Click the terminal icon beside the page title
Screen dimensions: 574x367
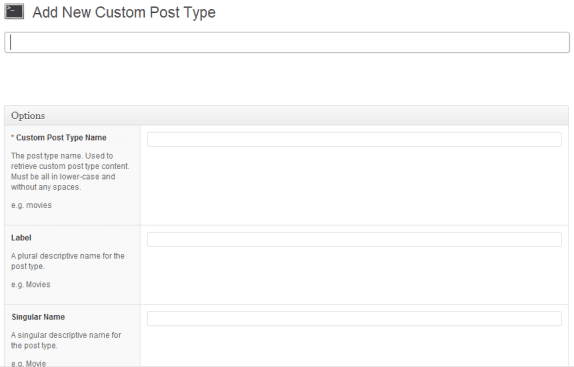pyautogui.click(x=14, y=11)
